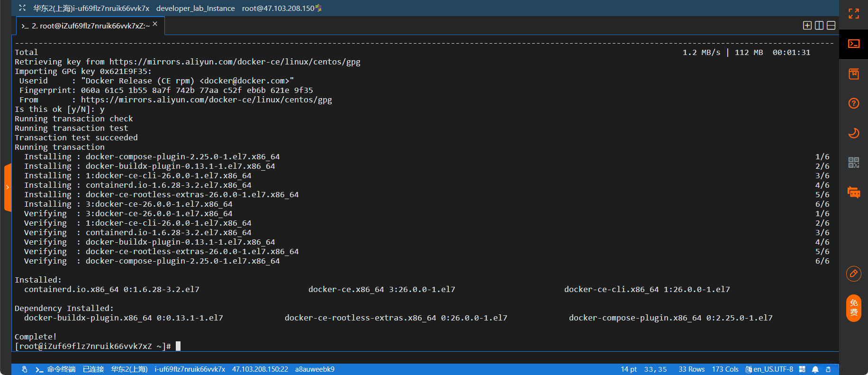The height and width of the screenshot is (375, 868).
Task: Add a new terminal with plus icon
Action: click(x=807, y=26)
